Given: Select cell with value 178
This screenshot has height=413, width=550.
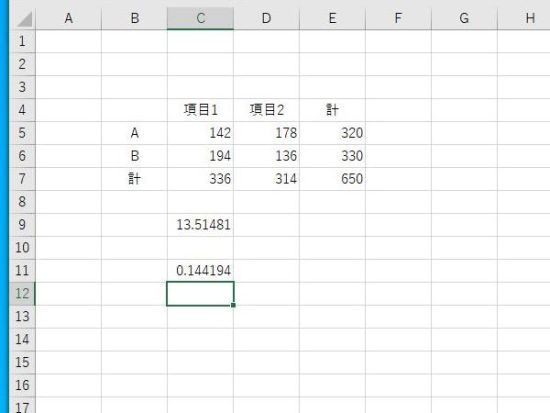Looking at the screenshot, I should [266, 133].
